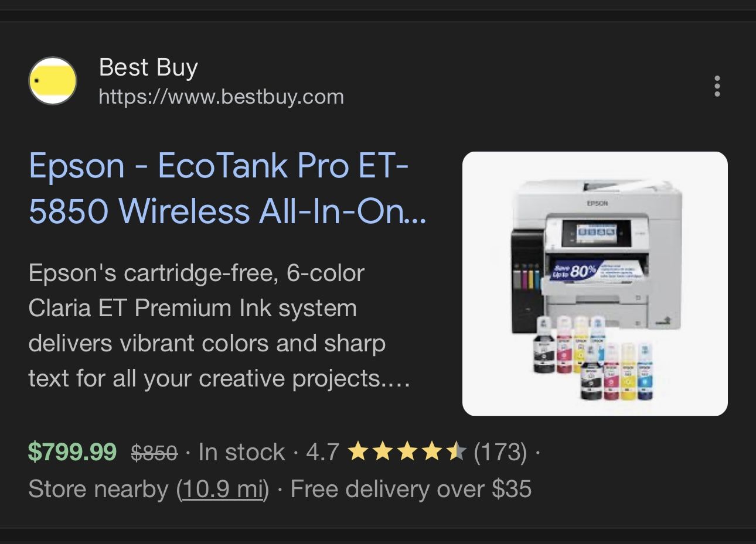Click the 4.7 rating number
The width and height of the screenshot is (756, 544).
(x=322, y=452)
